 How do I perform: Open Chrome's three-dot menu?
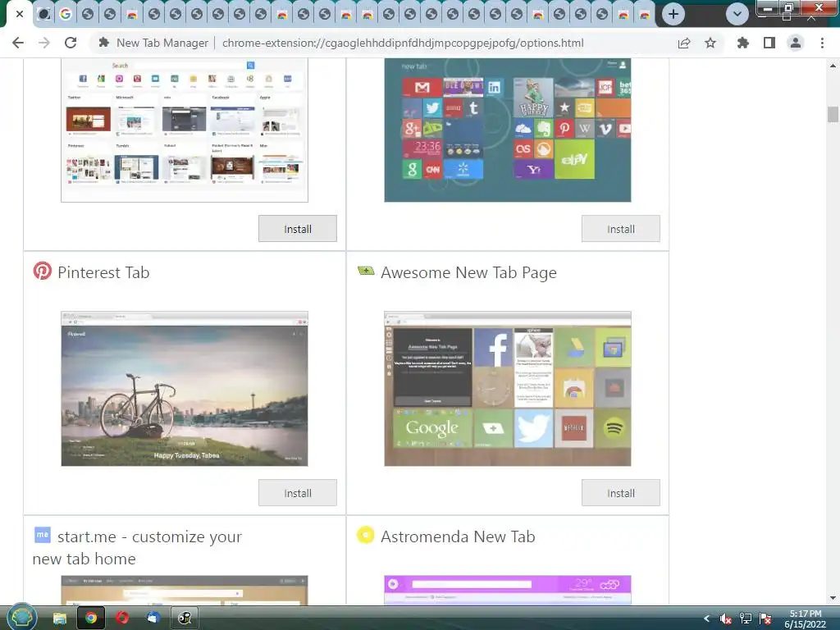click(x=822, y=43)
